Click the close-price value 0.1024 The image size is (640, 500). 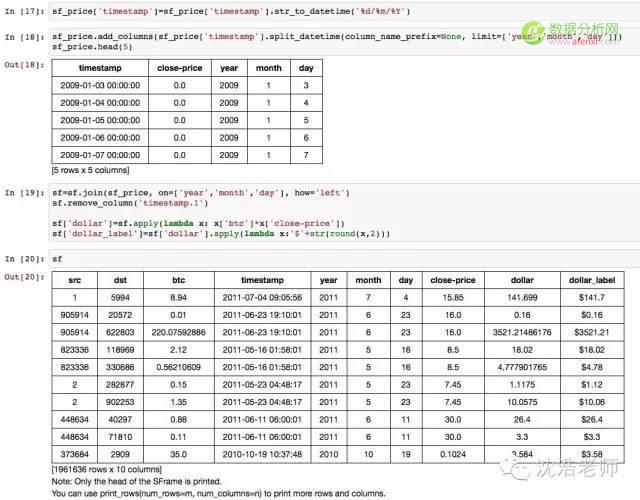point(453,454)
